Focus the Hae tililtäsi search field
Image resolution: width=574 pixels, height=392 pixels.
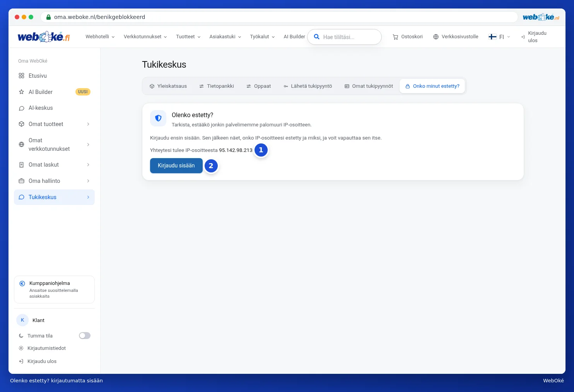coord(344,37)
